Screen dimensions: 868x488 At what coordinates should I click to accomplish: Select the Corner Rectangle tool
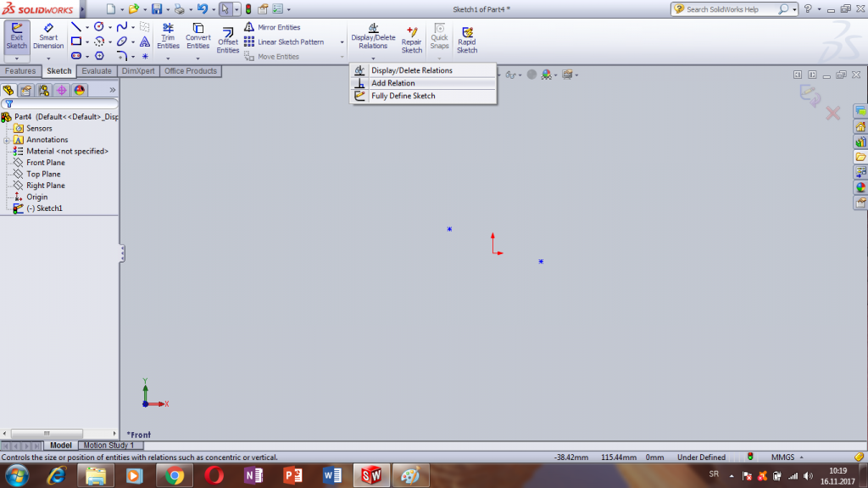tap(76, 42)
